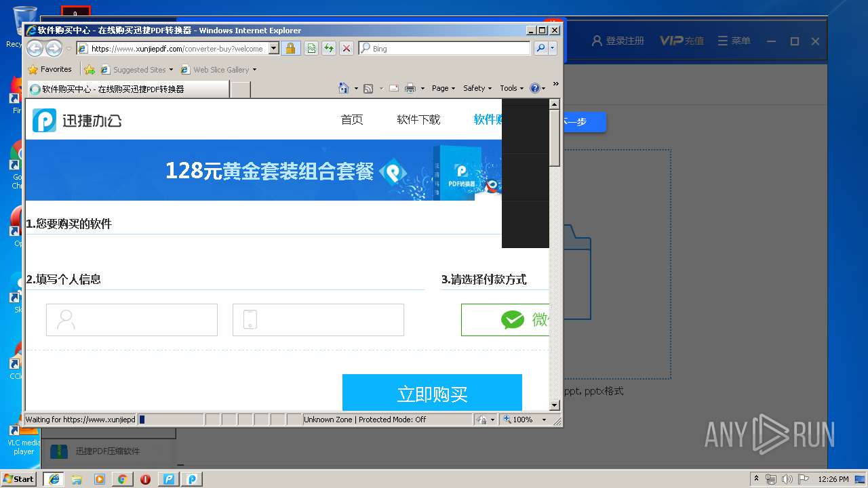Click the Read Mail envelope icon
This screenshot has height=488, width=868.
393,88
